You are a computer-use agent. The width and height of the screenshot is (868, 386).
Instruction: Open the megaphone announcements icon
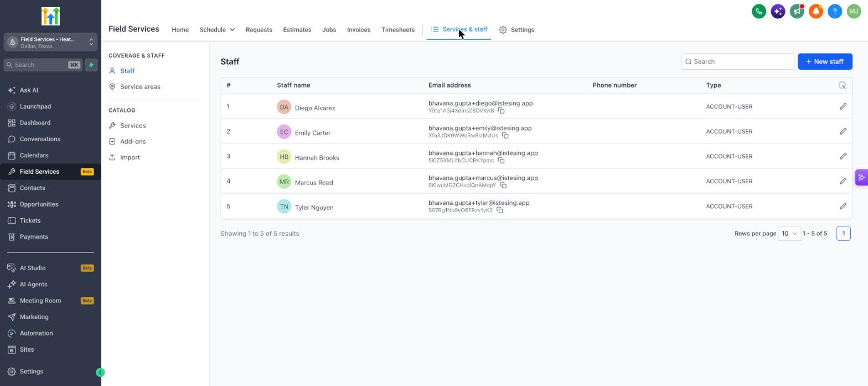797,11
